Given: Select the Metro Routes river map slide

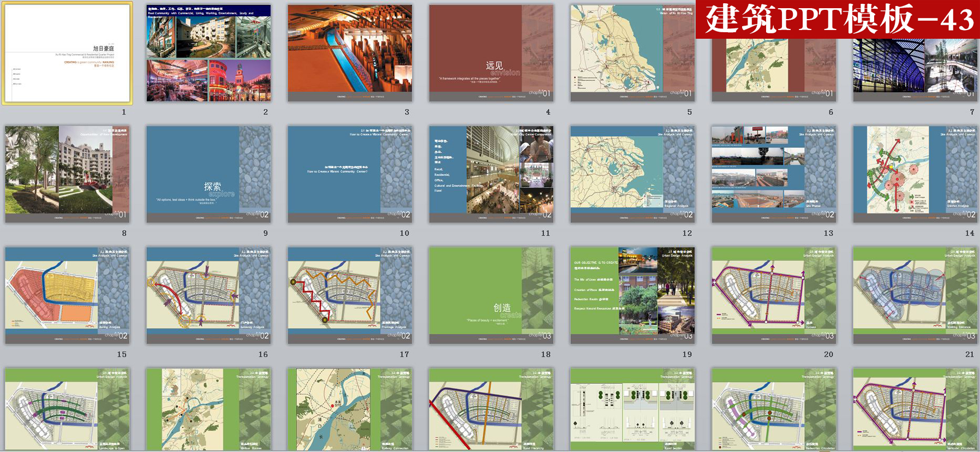Looking at the screenshot, I should pyautogui.click(x=208, y=409).
